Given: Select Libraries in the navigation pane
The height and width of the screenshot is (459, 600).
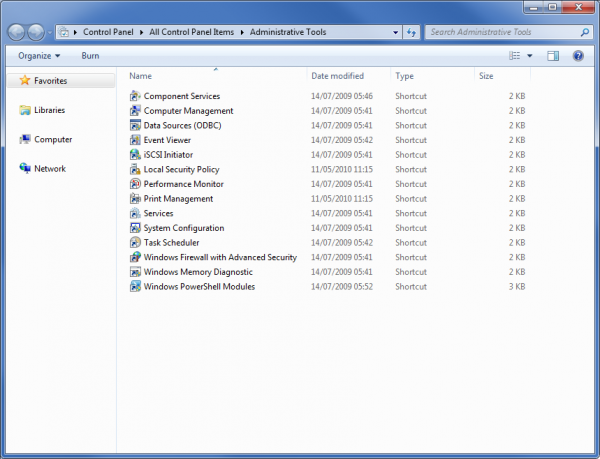Looking at the screenshot, I should pyautogui.click(x=50, y=110).
